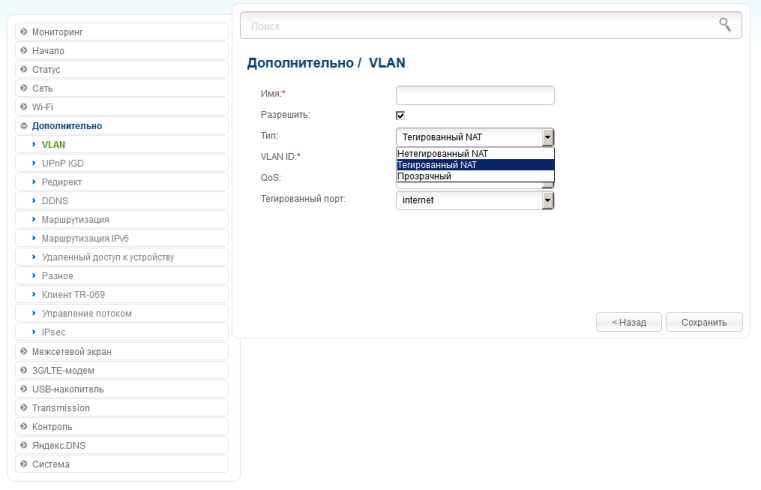Open IPsec settings page
Image resolution: width=761 pixels, height=490 pixels.
tap(122, 332)
